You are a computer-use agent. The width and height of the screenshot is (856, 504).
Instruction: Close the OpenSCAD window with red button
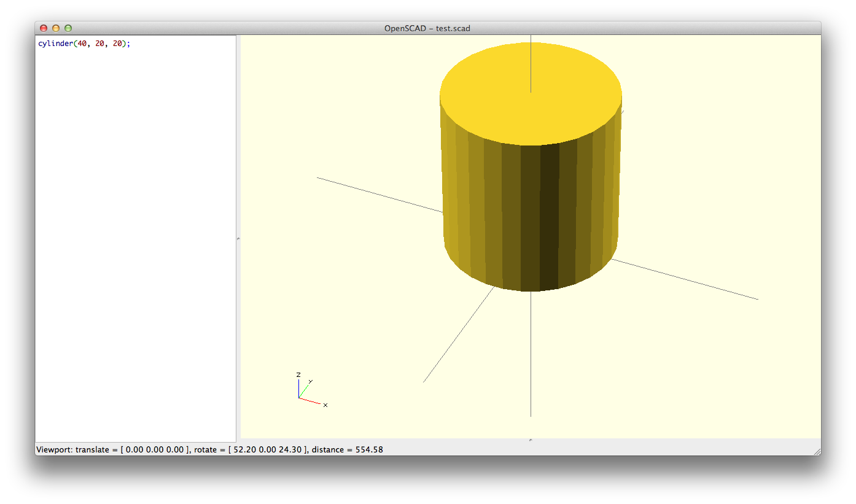coord(44,28)
